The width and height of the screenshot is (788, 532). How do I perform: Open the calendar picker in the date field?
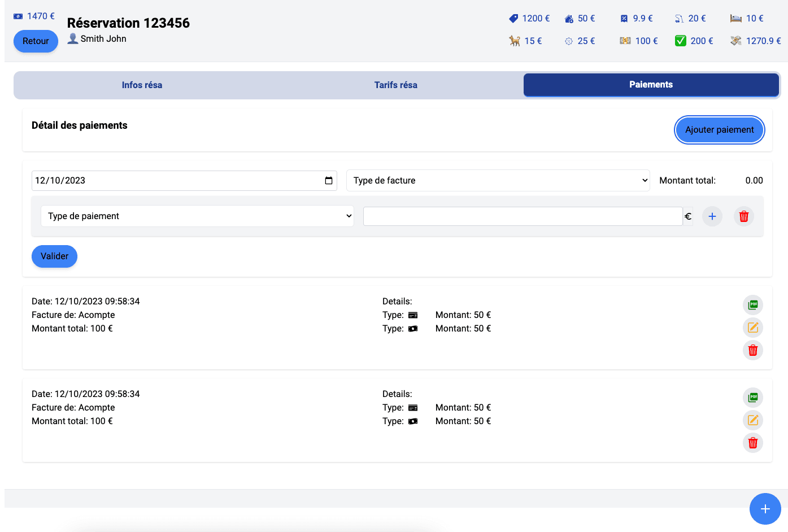pos(329,181)
